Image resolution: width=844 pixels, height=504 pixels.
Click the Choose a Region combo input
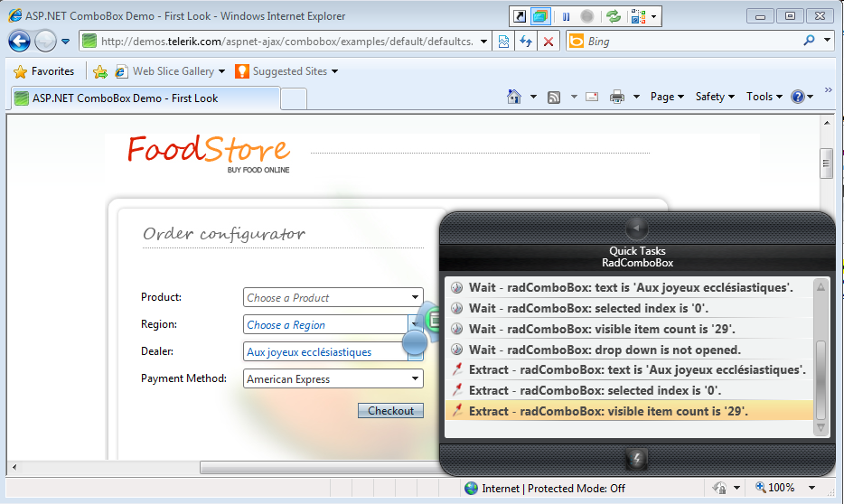(x=325, y=324)
